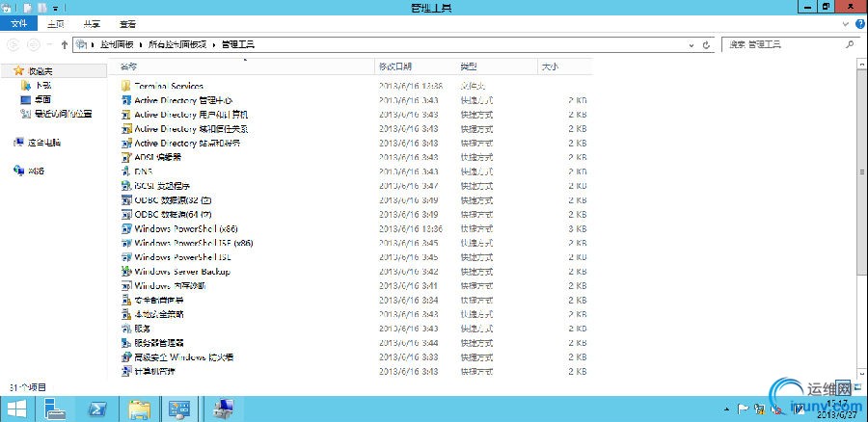Select the 本地安全策略 icon
The height and width of the screenshot is (422, 868).
[125, 314]
